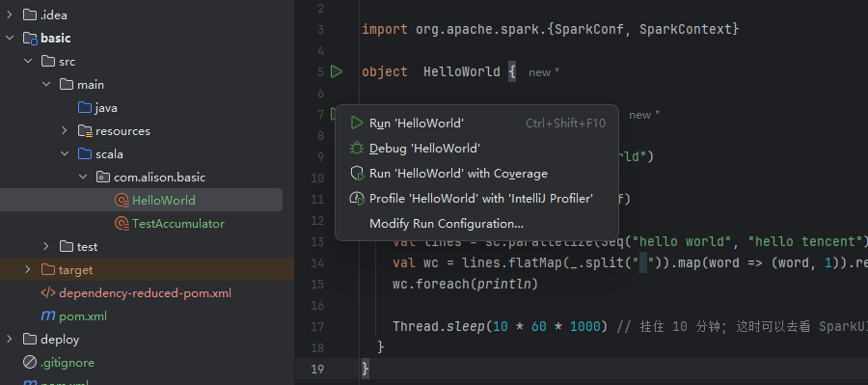This screenshot has height=385, width=868.
Task: Choose Profile 'HelloWorld' with 'IntelliJ Profiler'
Action: 476,199
